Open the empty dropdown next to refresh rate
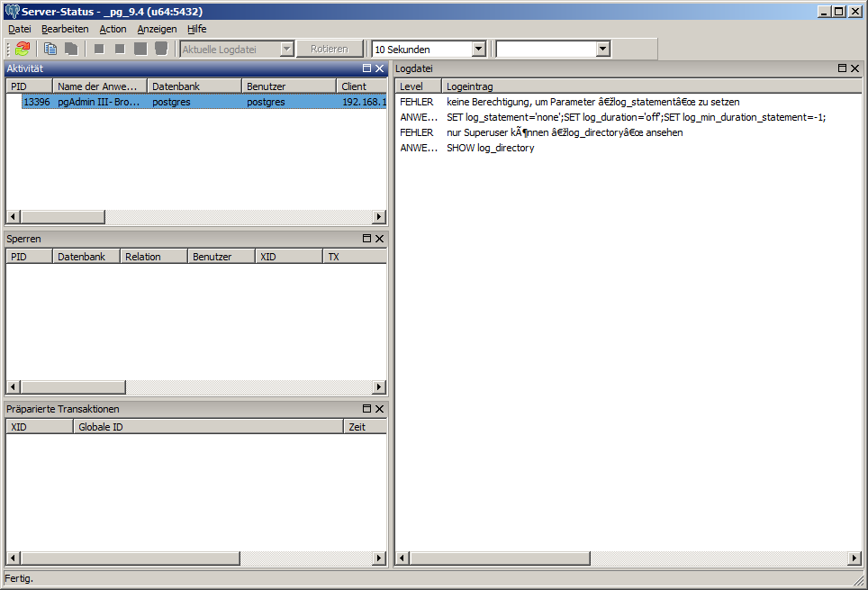 click(602, 50)
